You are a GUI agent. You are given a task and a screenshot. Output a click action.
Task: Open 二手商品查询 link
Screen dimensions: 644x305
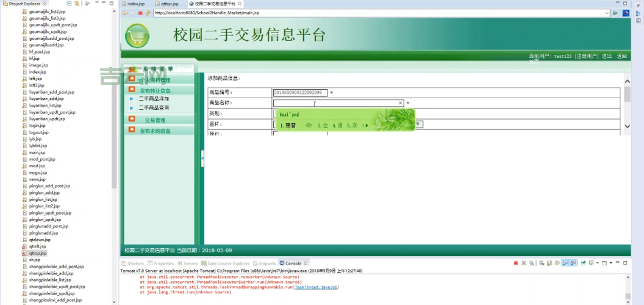point(154,108)
